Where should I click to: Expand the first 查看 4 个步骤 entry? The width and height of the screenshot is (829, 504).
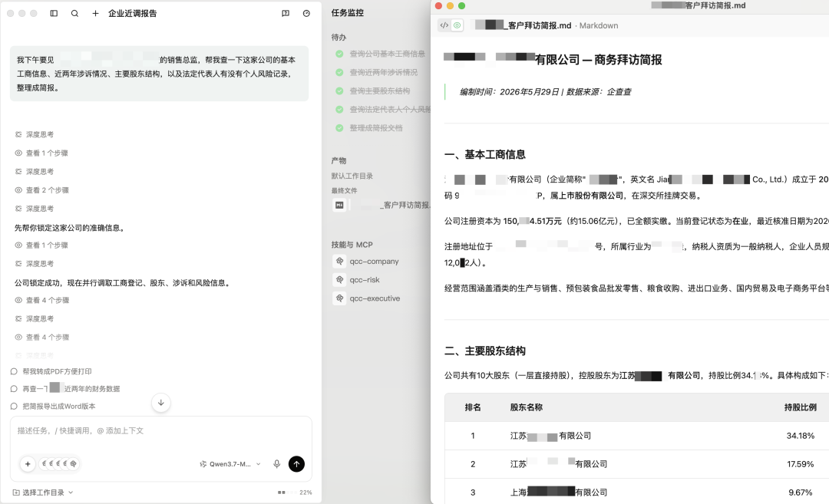pos(41,300)
